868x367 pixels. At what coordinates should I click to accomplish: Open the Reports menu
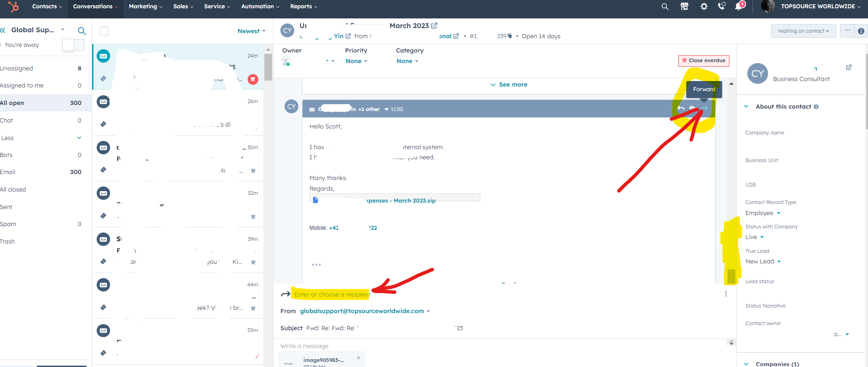coord(303,6)
